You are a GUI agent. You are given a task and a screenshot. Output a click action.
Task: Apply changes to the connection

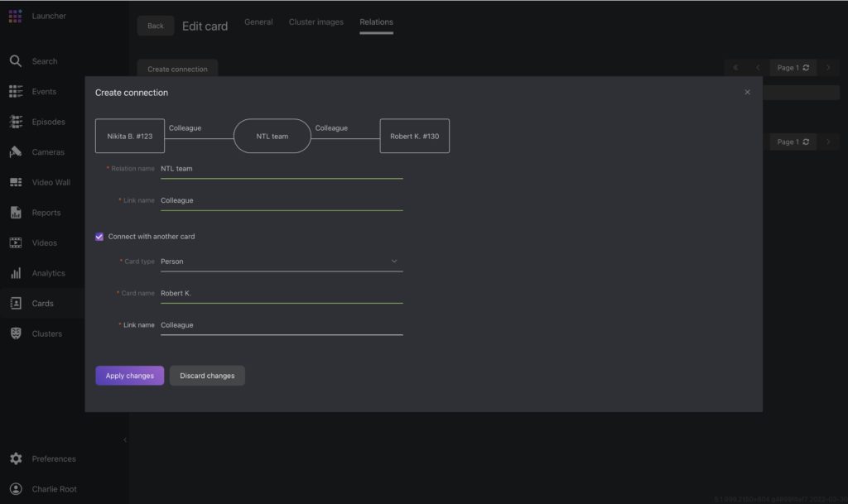129,375
